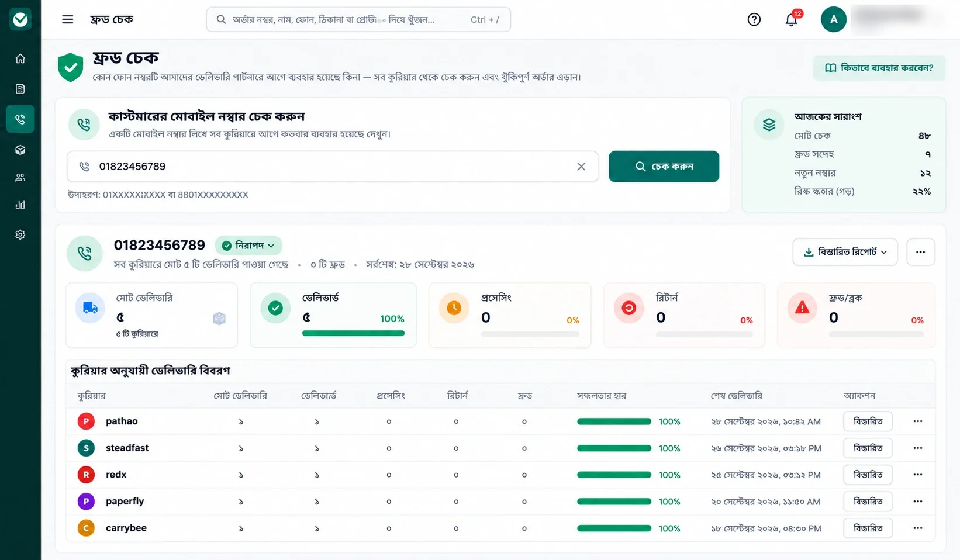Open the customers people icon in sidebar
The height and width of the screenshot is (560, 960).
pos(20,177)
